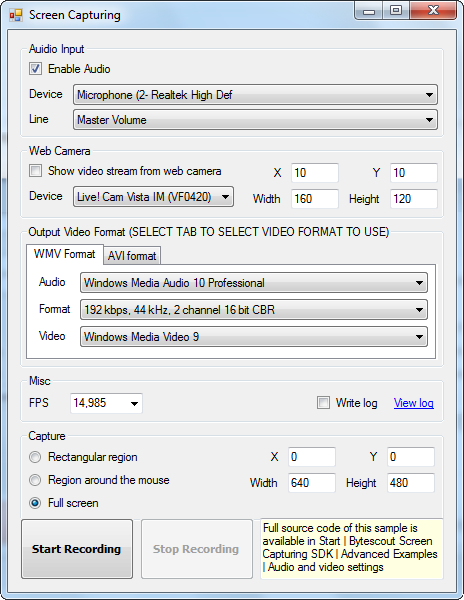Enable Show video stream from web camera
The image size is (464, 600).
point(36,171)
